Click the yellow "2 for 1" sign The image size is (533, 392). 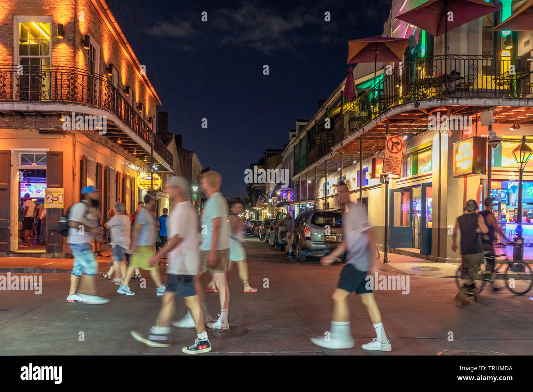[x=54, y=198]
